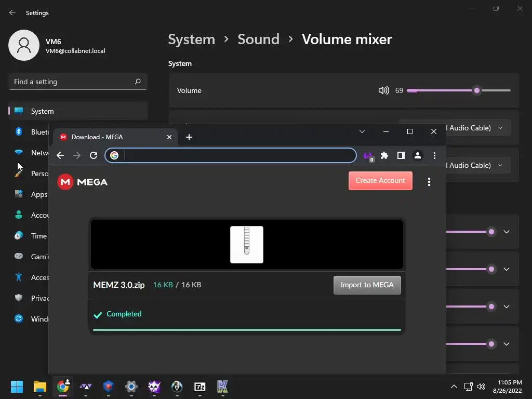Open the Chrome profile avatar
The image size is (532, 399).
click(x=418, y=155)
